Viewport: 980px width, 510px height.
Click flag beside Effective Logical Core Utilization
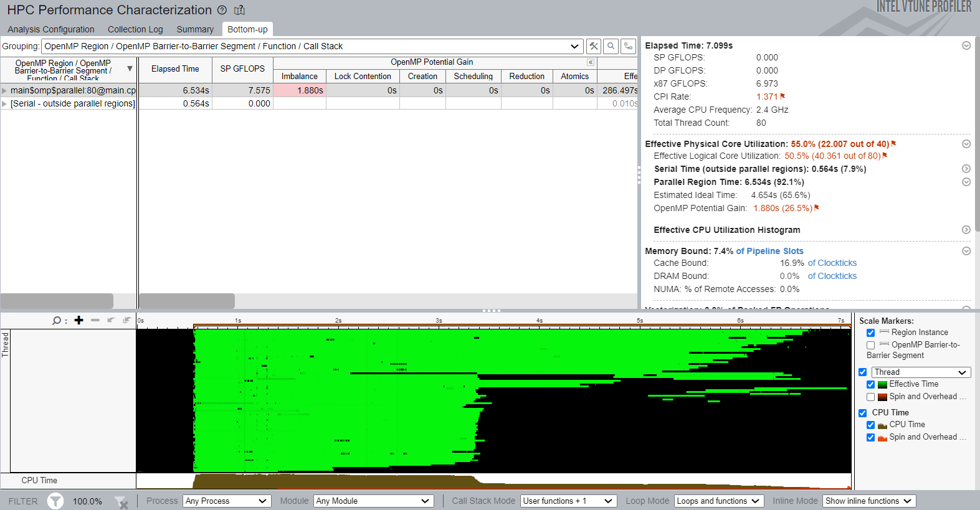pos(885,156)
